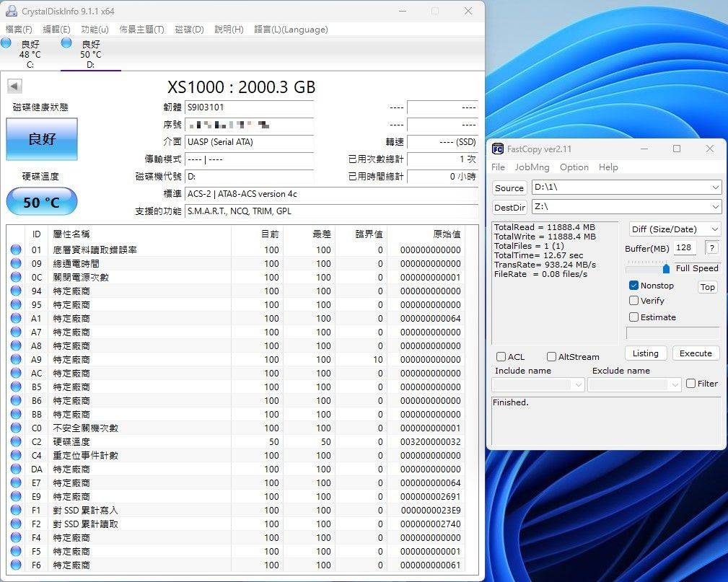Viewport: 728px width, 582px height.
Task: Expand the DestDir path dropdown
Action: pos(715,207)
